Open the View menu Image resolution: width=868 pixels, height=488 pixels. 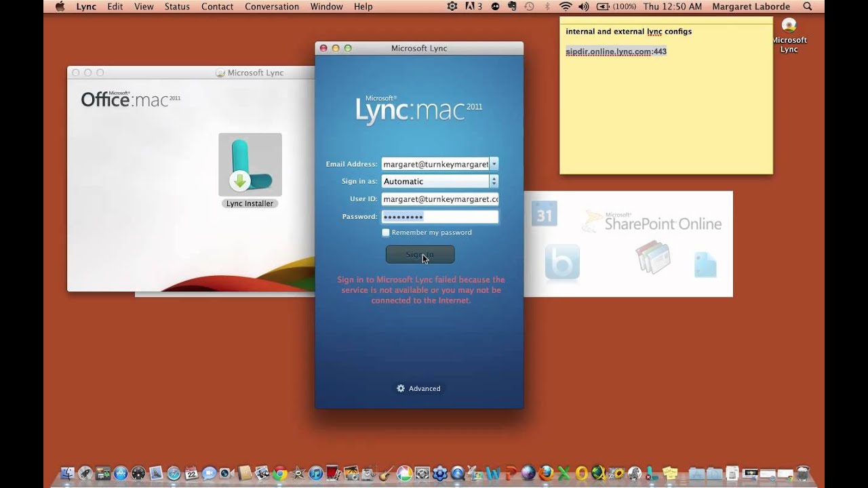click(x=144, y=7)
